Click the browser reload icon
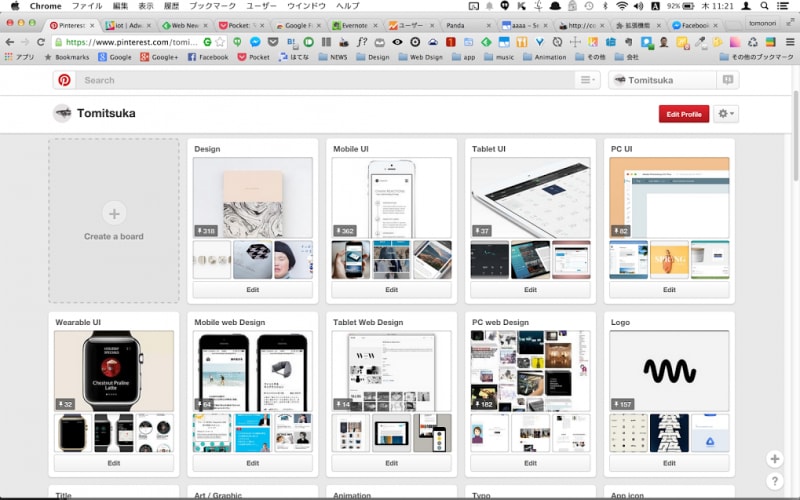800x500 pixels. (40, 42)
